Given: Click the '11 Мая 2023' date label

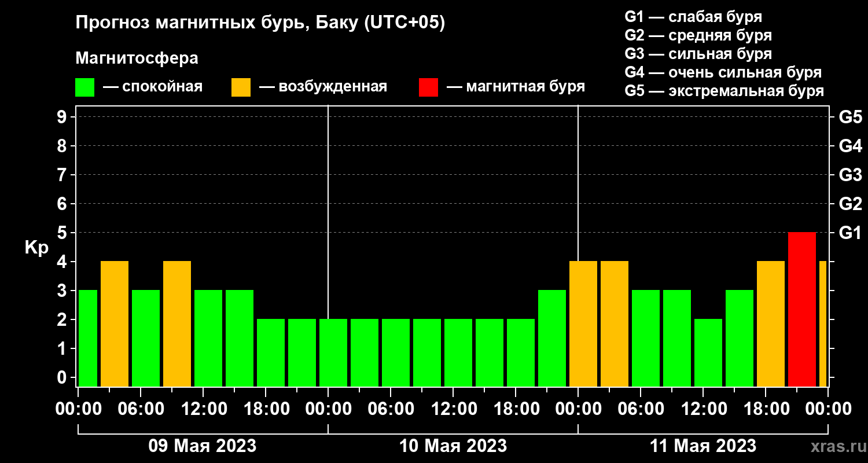Looking at the screenshot, I should 703,446.
